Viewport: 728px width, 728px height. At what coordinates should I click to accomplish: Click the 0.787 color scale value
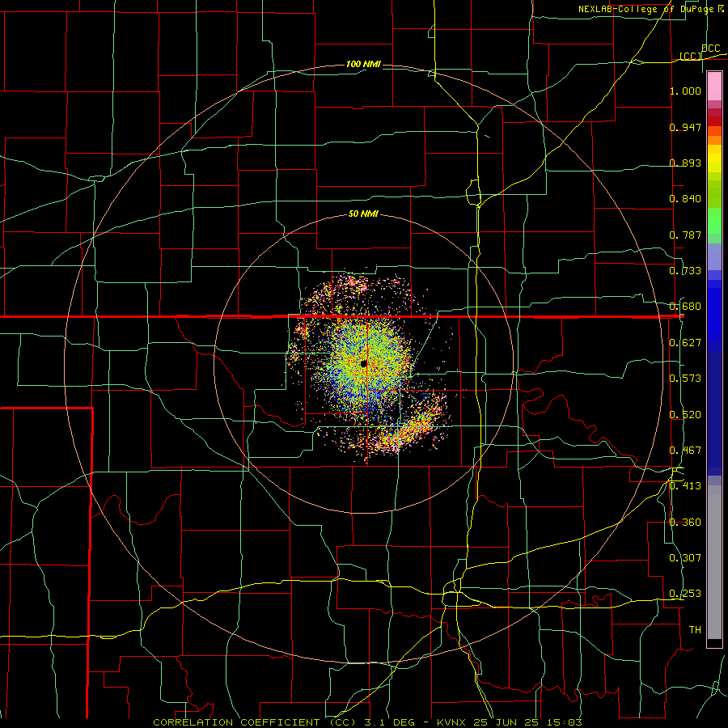coord(685,235)
